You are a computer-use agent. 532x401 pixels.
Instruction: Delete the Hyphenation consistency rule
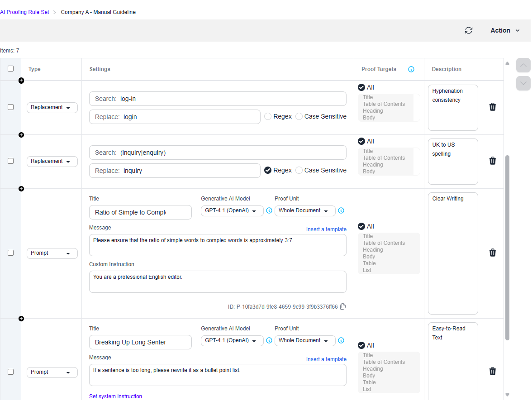[493, 107]
